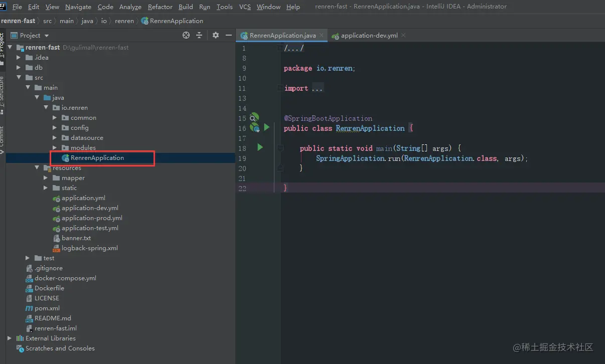The image size is (605, 364).
Task: Hide the Project panel with minimize icon
Action: coord(229,35)
